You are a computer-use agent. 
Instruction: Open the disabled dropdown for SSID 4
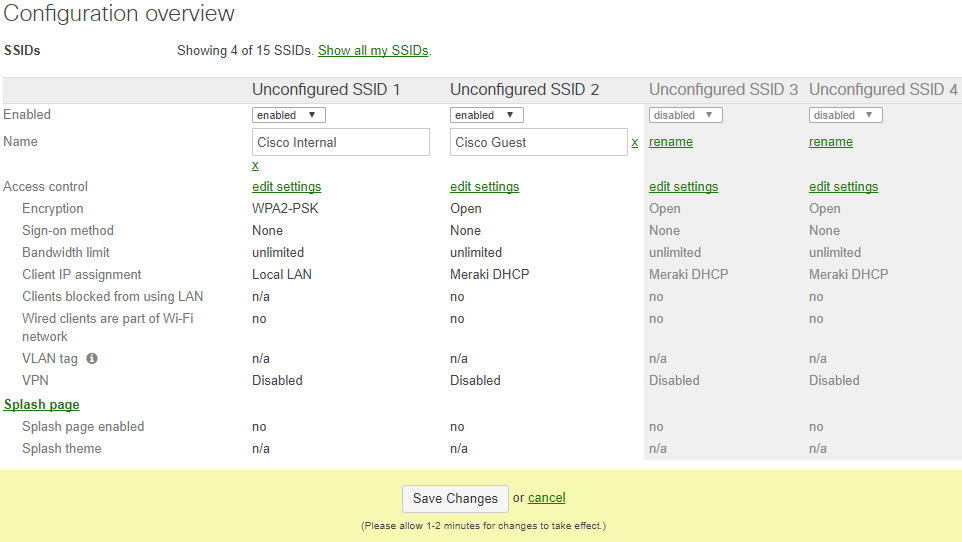coord(845,115)
